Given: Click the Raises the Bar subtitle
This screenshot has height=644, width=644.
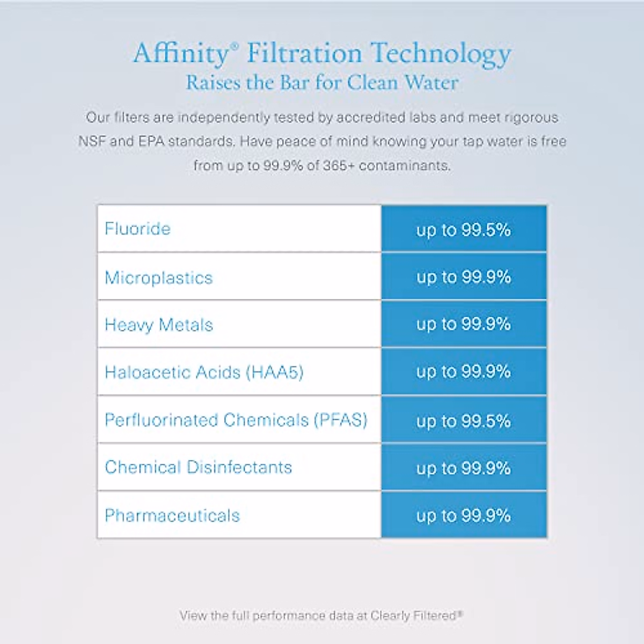Looking at the screenshot, I should [322, 83].
